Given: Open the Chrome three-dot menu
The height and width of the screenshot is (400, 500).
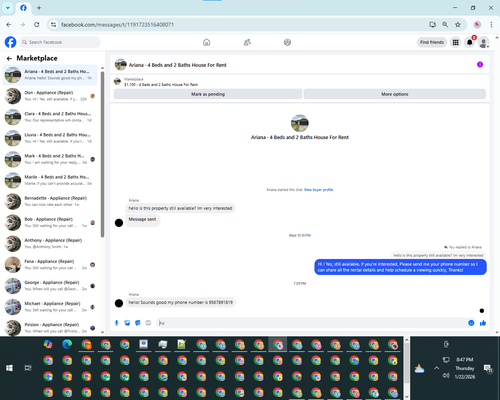Looking at the screenshot, I should [x=491, y=24].
